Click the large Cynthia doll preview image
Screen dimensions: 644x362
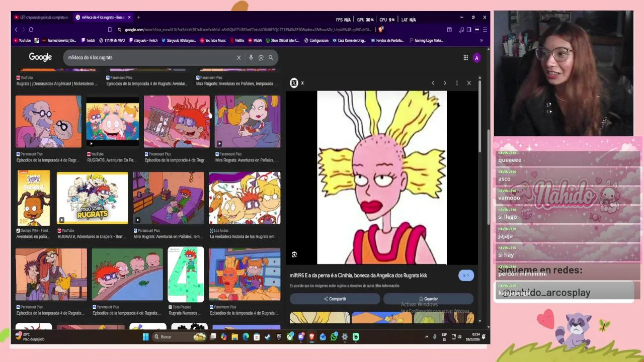click(x=381, y=177)
